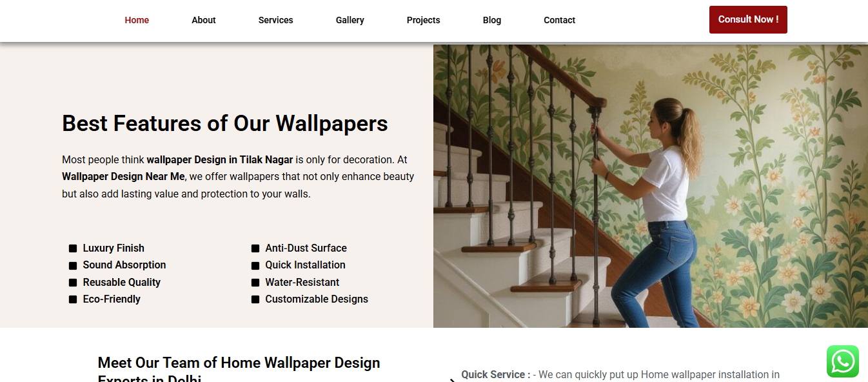The height and width of the screenshot is (382, 868).
Task: Click the Meet Our Team heading
Action: [239, 369]
